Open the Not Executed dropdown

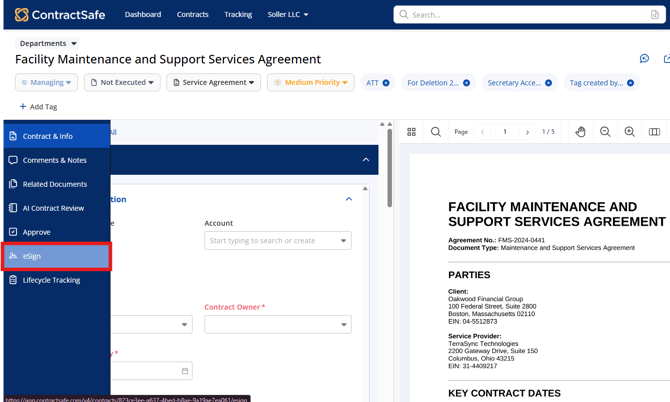click(x=122, y=82)
